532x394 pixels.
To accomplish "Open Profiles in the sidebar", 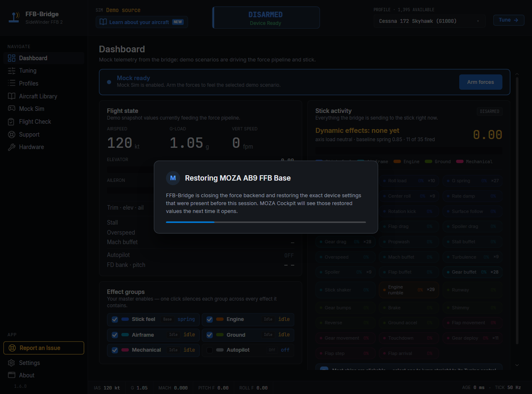I will [x=44, y=83].
